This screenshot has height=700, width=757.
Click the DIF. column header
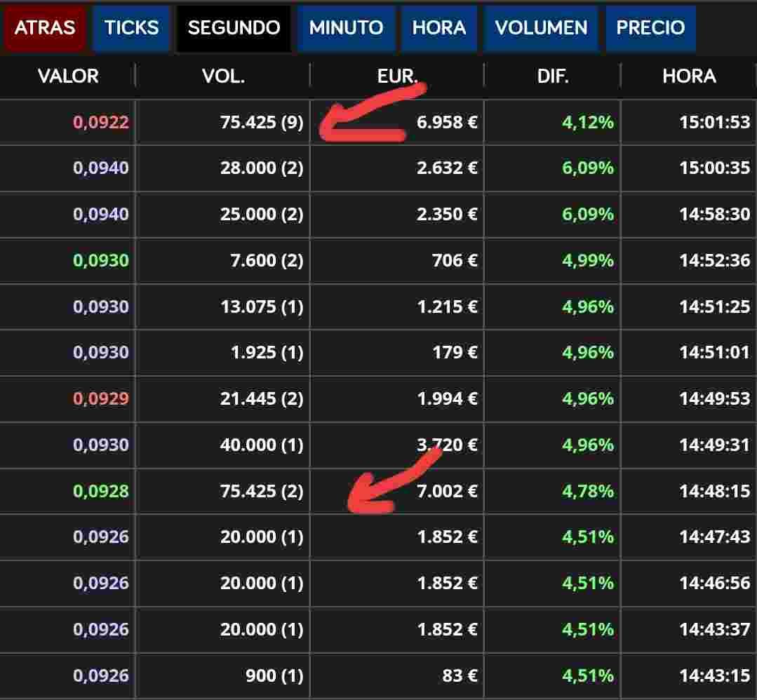(x=553, y=76)
